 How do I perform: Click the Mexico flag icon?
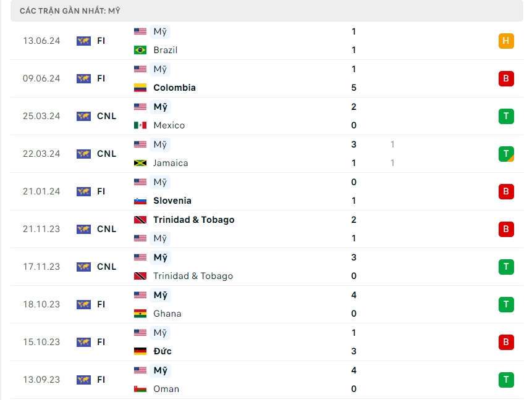point(140,125)
